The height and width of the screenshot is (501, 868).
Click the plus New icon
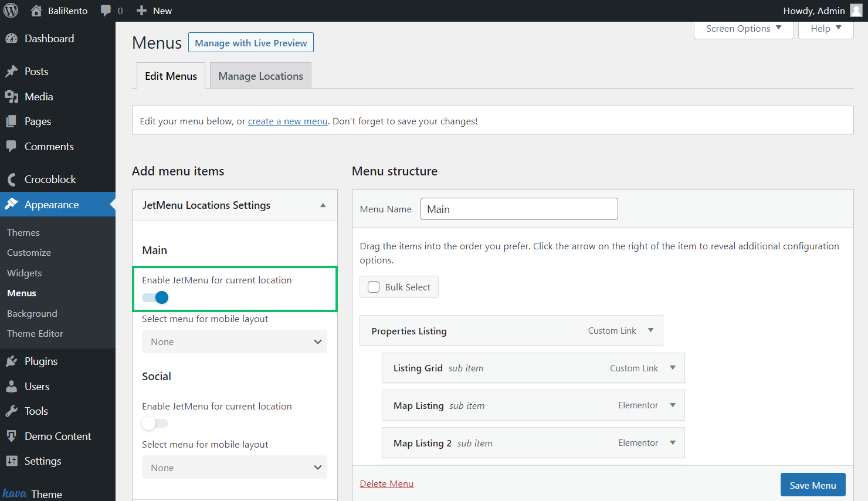(x=141, y=11)
